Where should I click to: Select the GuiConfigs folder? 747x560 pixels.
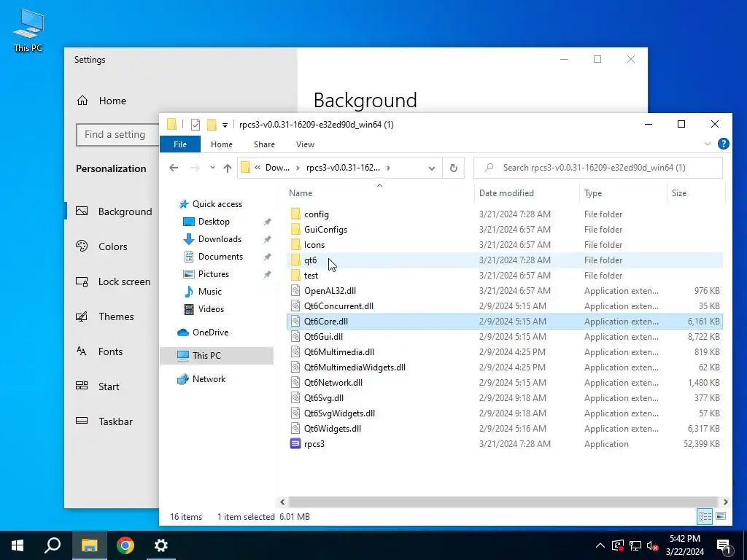point(325,230)
